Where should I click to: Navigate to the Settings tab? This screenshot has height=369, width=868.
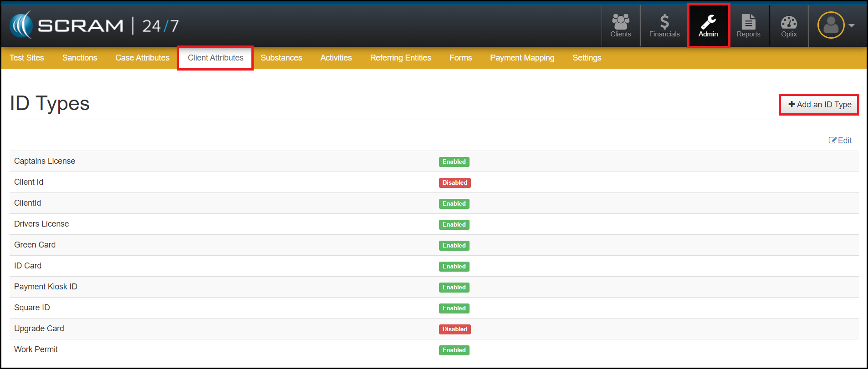[x=587, y=58]
